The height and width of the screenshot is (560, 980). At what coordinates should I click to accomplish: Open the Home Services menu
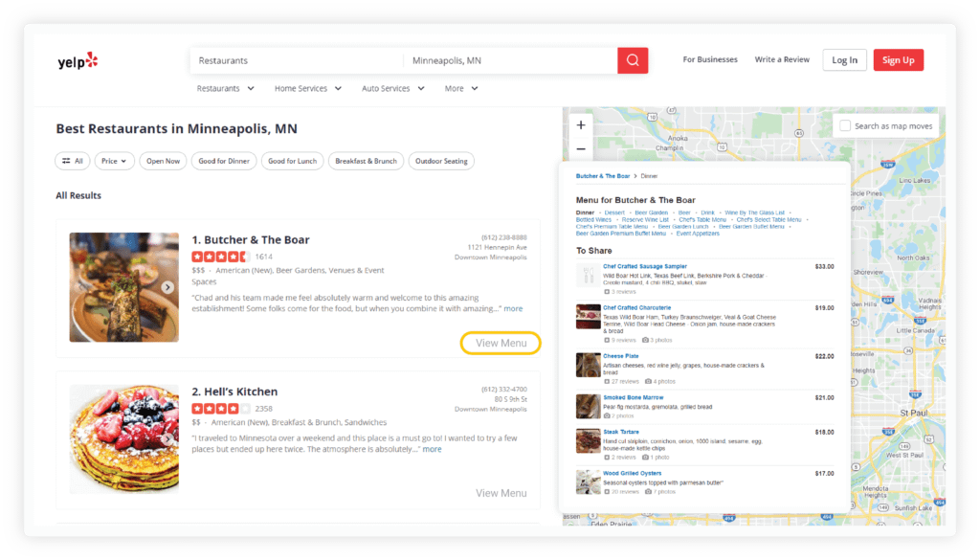click(308, 89)
